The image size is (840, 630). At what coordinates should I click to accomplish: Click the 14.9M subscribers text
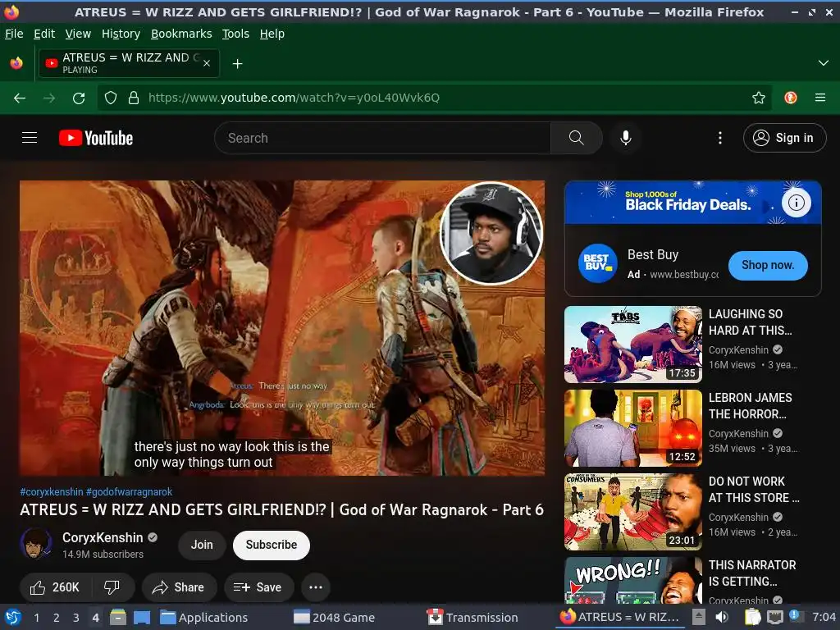pos(103,555)
